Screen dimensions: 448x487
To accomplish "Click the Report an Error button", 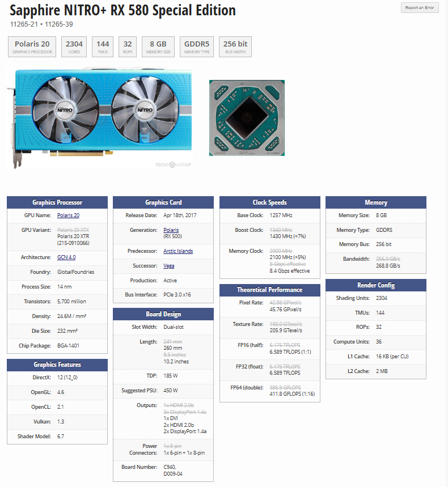I will pos(420,8).
